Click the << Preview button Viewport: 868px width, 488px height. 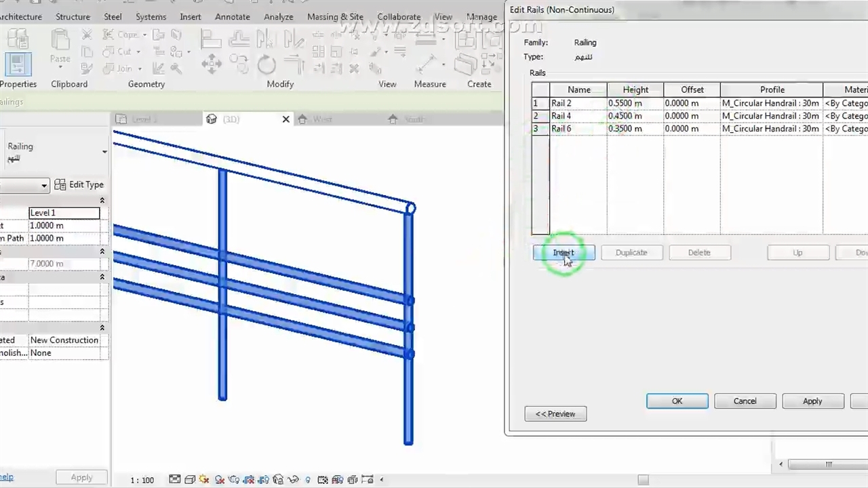tap(555, 414)
